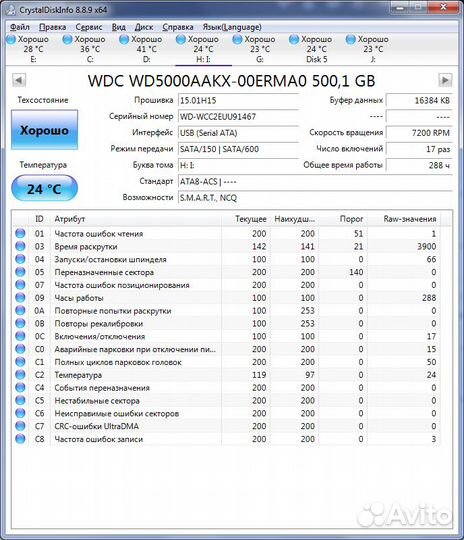The height and width of the screenshot is (540, 464).
Task: Click the Стандарт field ATA8-ACS
Action: click(315, 181)
